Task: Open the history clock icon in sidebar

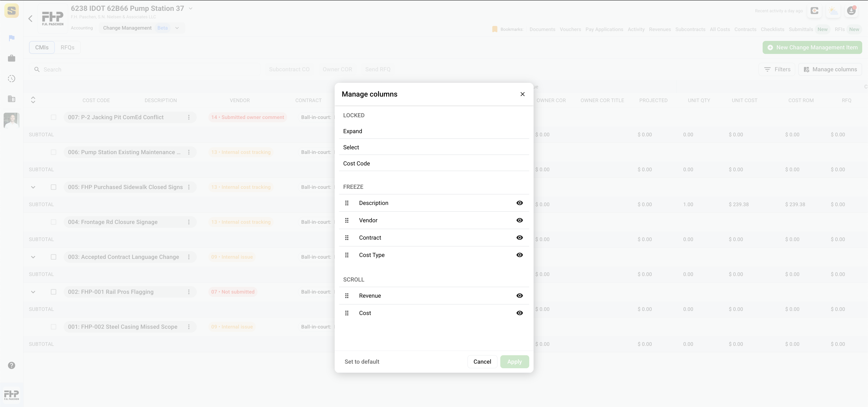Action: pos(12,79)
